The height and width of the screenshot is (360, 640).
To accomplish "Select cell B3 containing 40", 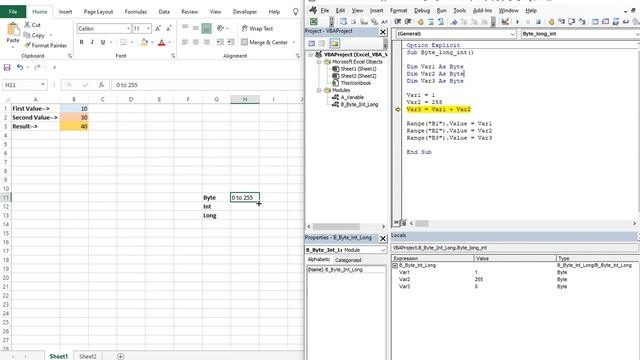I will click(x=74, y=127).
